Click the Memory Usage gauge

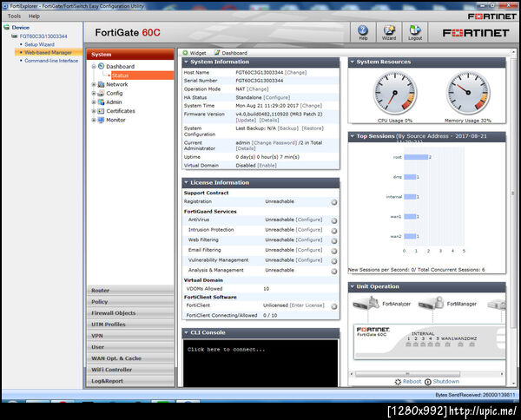[x=468, y=93]
